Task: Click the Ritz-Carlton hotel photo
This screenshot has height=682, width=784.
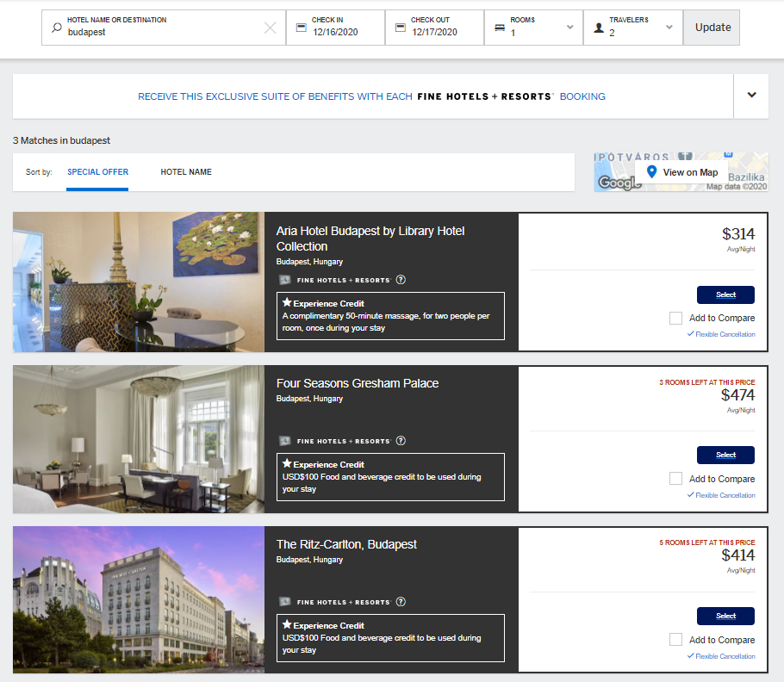Action: [138, 600]
